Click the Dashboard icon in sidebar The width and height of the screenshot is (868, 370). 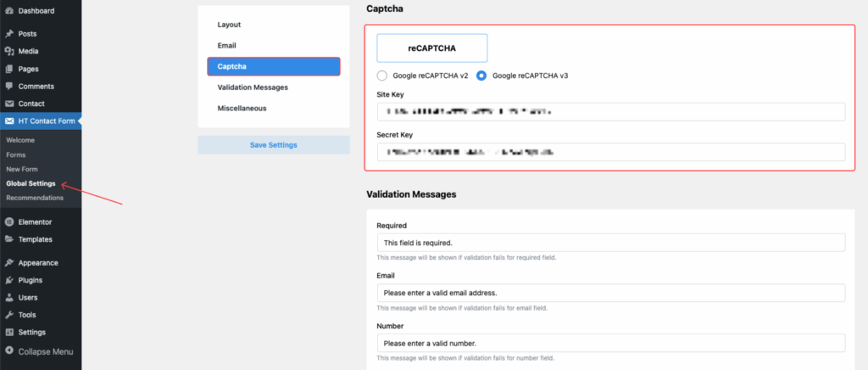pyautogui.click(x=9, y=11)
